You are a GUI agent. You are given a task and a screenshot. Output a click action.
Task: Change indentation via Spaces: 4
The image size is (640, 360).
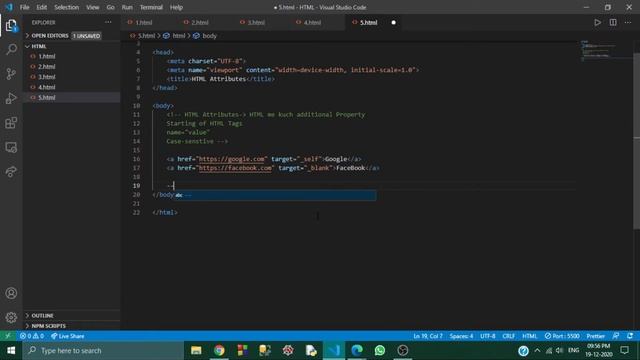(x=461, y=336)
